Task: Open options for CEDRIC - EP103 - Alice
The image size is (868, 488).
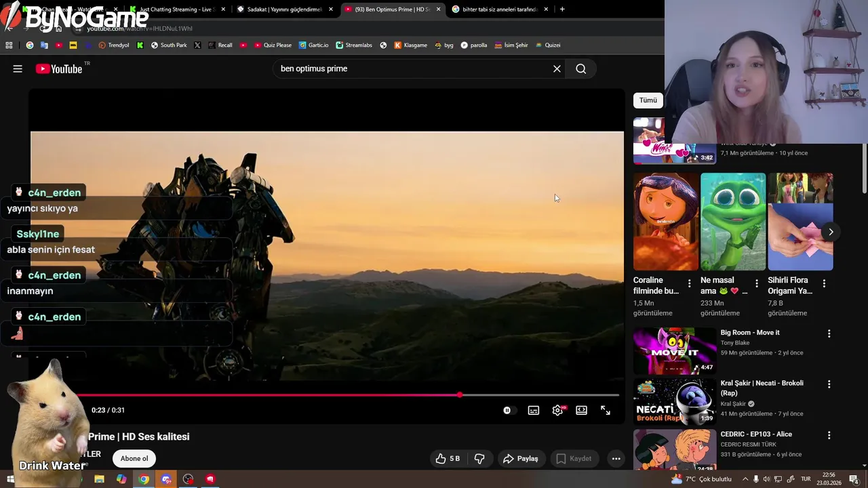Action: (829, 435)
